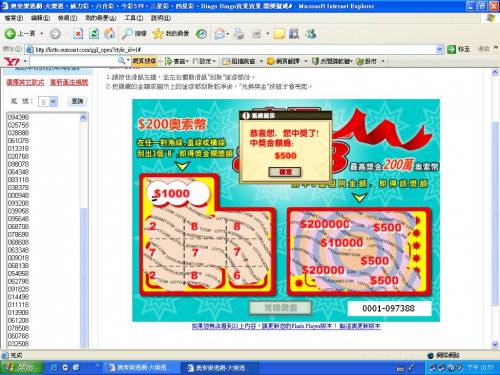This screenshot has height=375, width=500.
Task: Open the File menu in menu bar
Action: [14, 18]
